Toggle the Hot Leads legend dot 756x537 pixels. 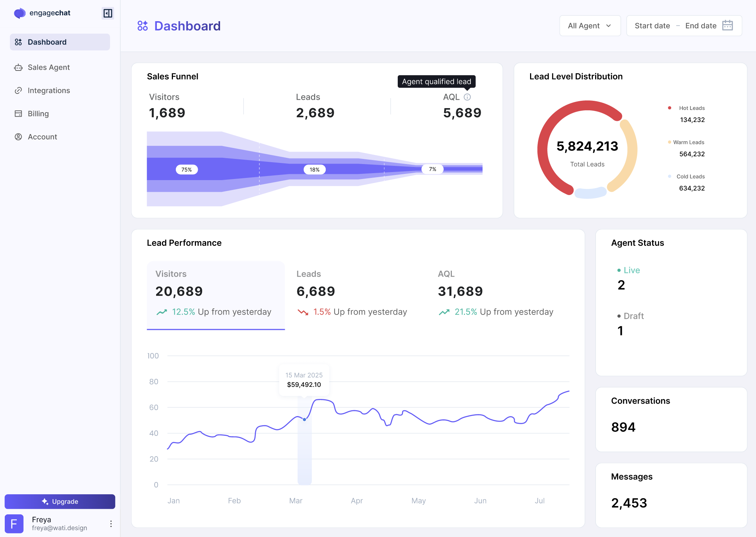669,108
